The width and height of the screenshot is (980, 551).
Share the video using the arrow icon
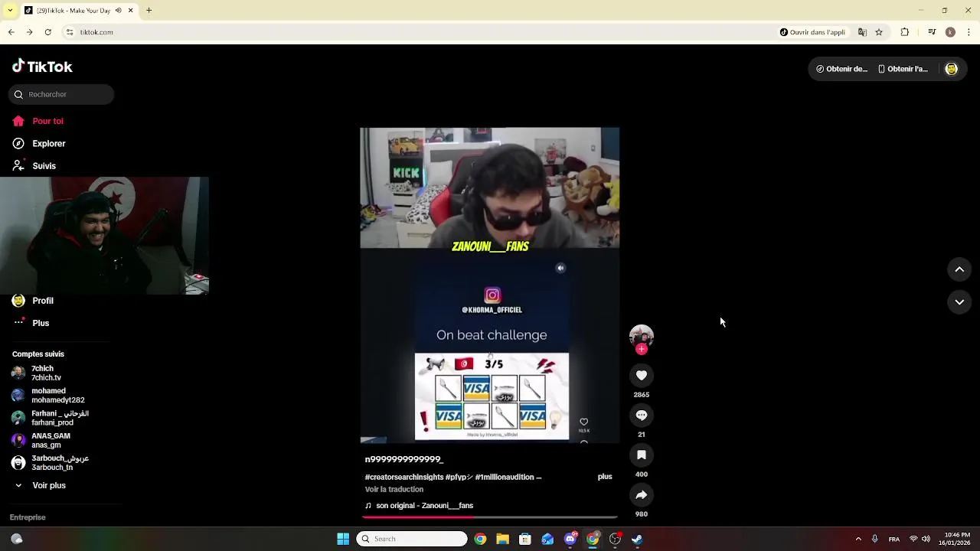click(x=642, y=495)
